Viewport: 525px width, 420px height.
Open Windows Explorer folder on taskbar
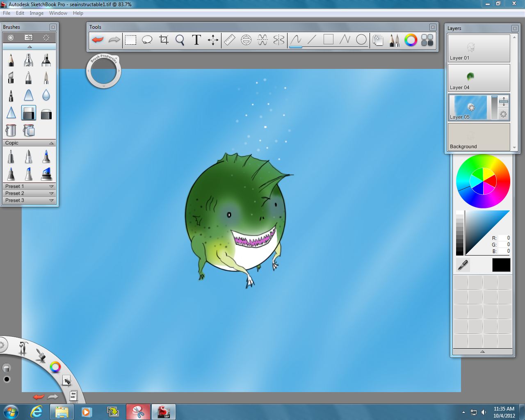coord(62,411)
